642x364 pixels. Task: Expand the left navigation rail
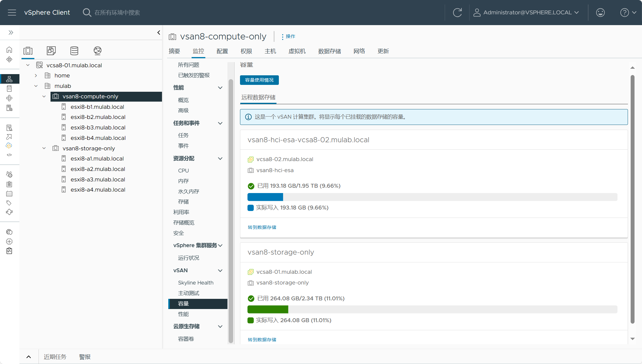(11, 33)
